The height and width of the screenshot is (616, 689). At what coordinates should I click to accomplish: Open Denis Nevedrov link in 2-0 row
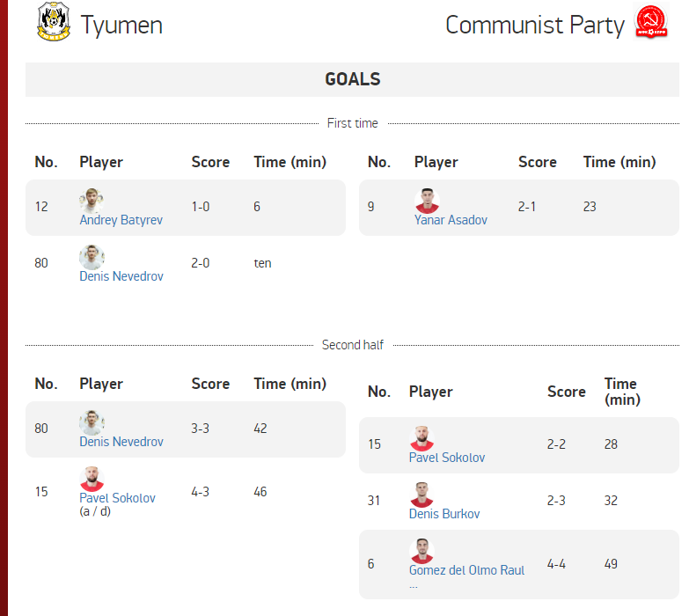coord(121,276)
